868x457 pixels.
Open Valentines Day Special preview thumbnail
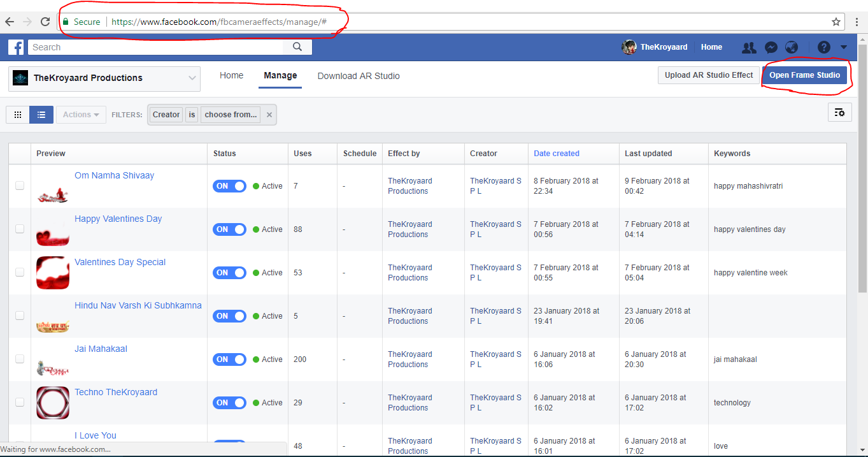tap(53, 273)
